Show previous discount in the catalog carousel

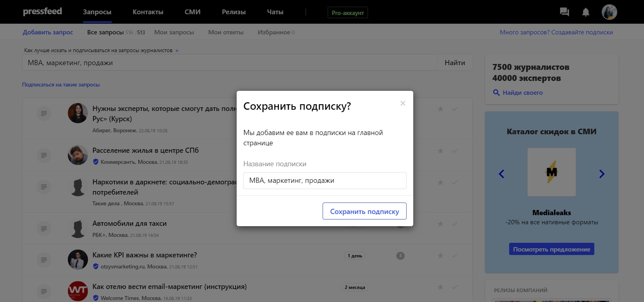502,174
